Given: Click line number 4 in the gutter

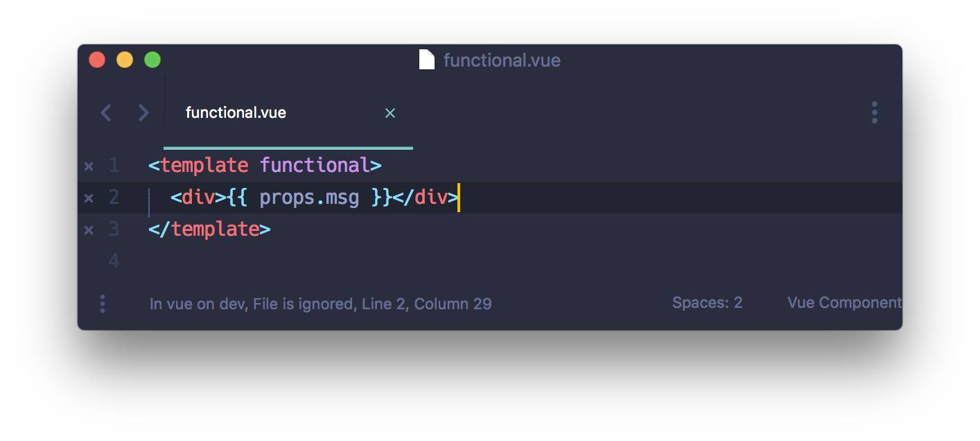Looking at the screenshot, I should click(x=114, y=261).
